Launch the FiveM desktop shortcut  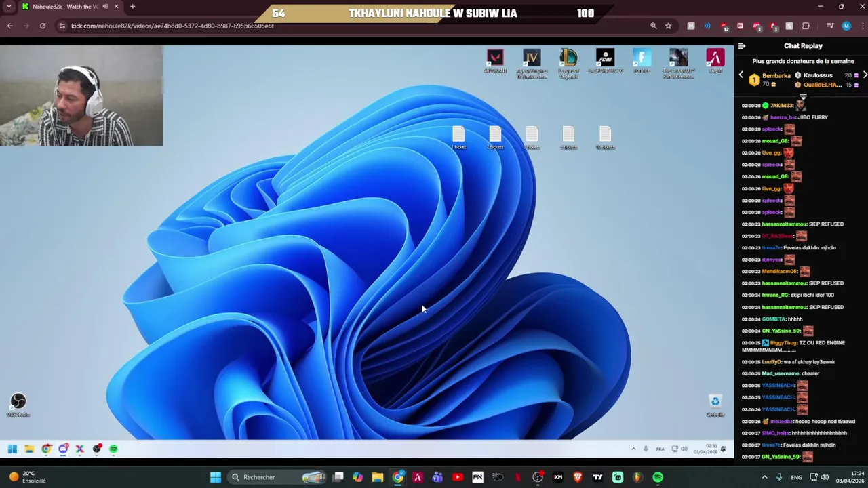(x=715, y=60)
